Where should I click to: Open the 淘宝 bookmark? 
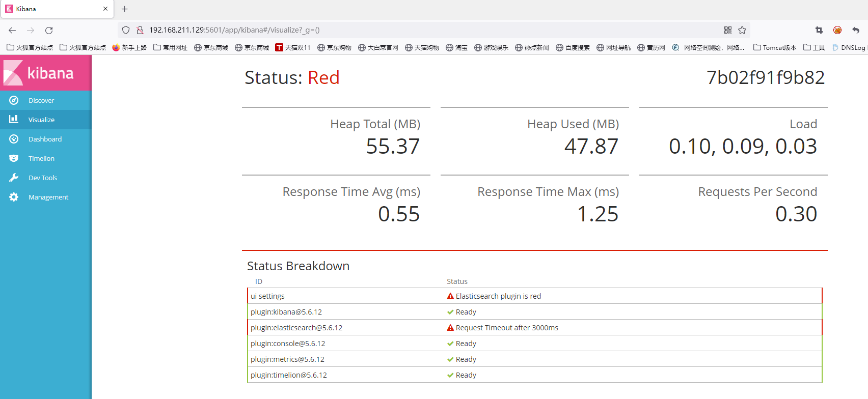click(456, 47)
